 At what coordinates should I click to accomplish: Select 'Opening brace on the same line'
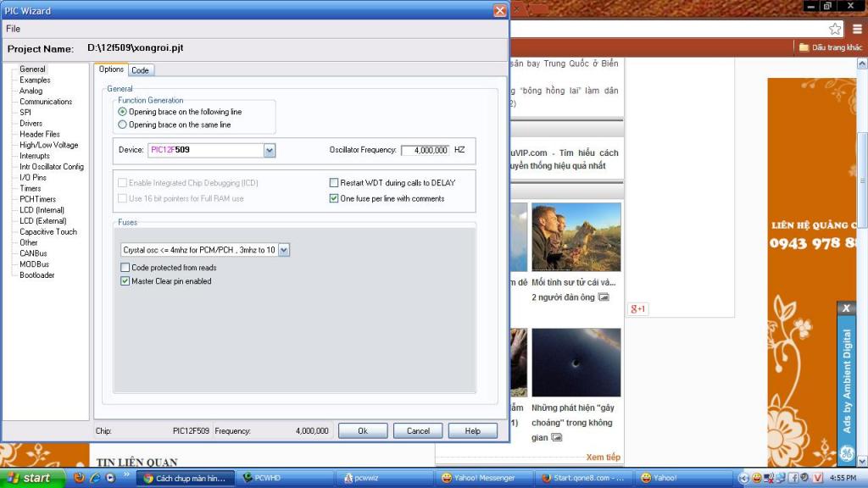[x=175, y=125]
